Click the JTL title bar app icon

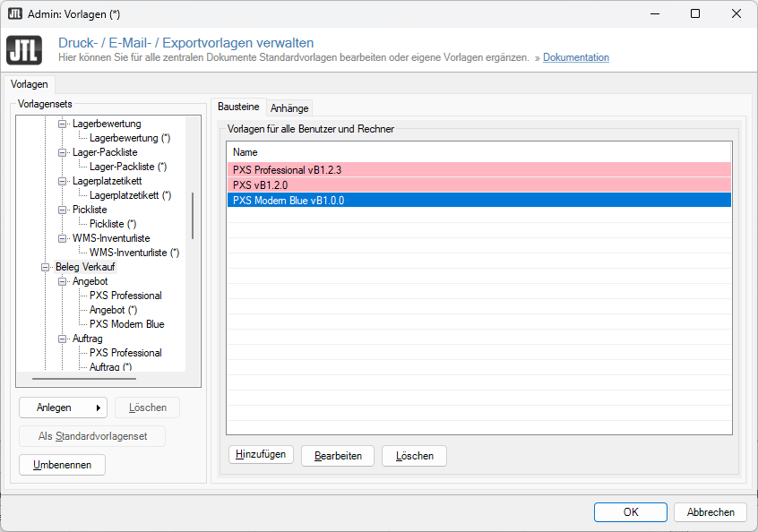tap(15, 13)
